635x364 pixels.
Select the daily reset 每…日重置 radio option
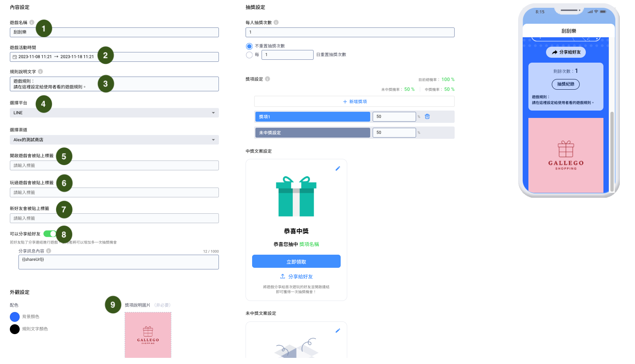pyautogui.click(x=249, y=55)
